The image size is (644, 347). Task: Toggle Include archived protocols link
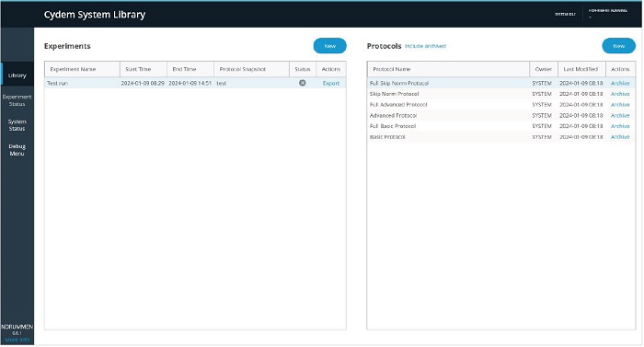tap(425, 46)
